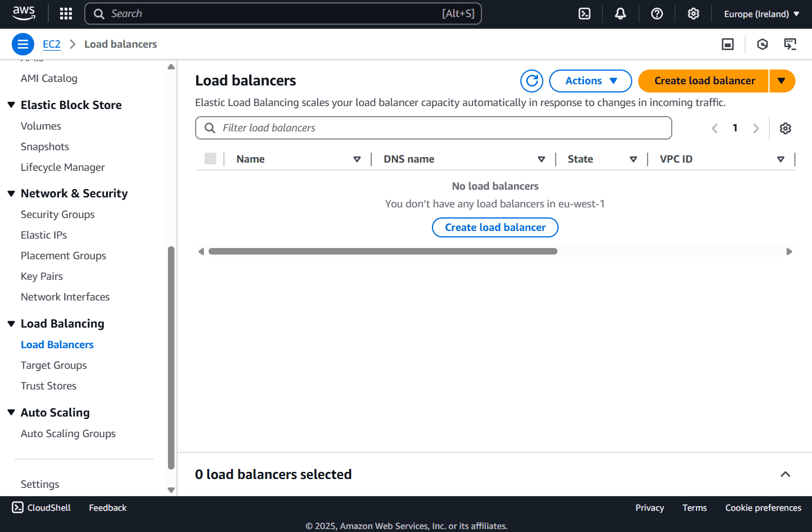The width and height of the screenshot is (812, 532).
Task: Open Auto Scaling Groups in the sidebar
Action: pos(68,434)
